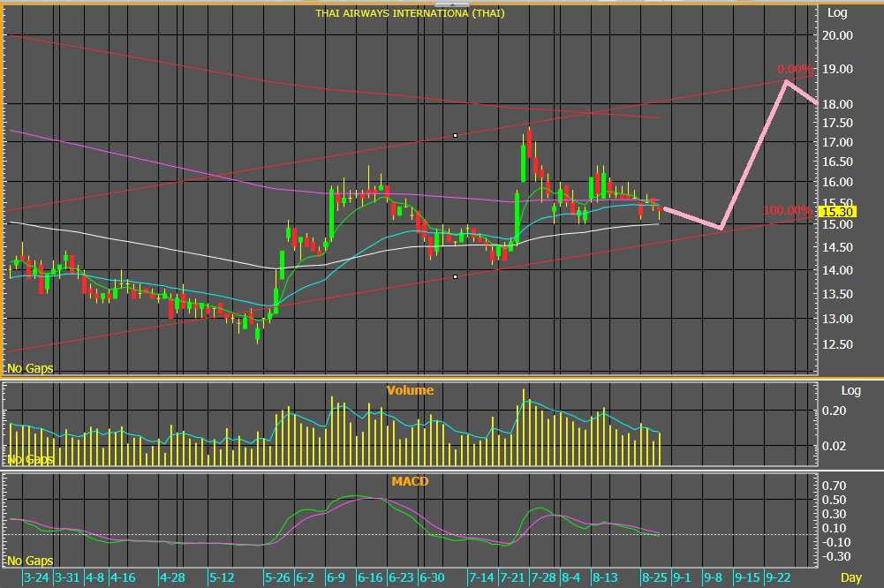Select the 6-9 date marker

(336, 578)
